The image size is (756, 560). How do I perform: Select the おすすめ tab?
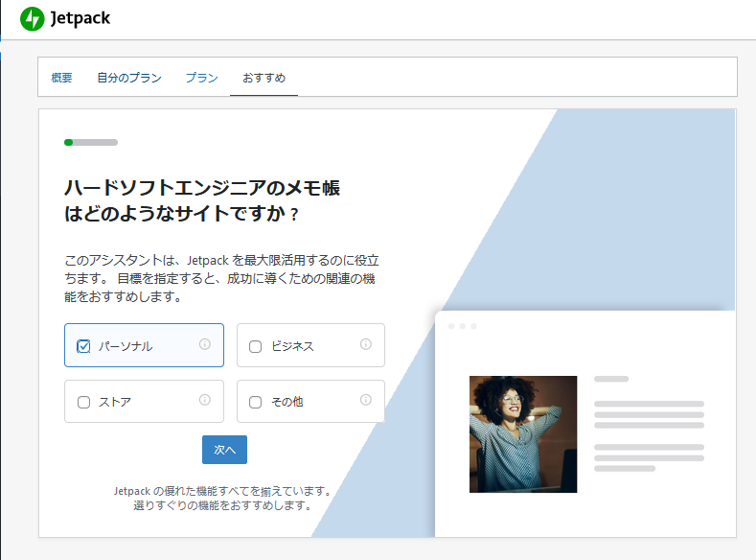click(x=263, y=78)
